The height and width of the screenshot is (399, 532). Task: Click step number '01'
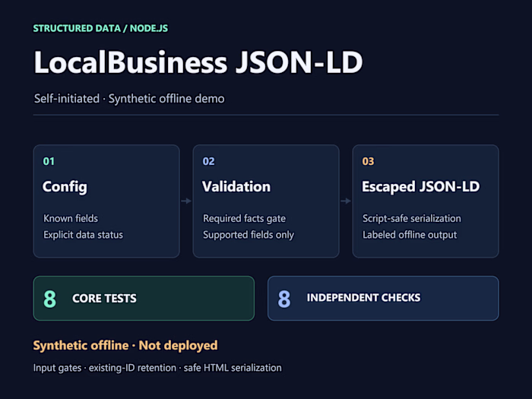(x=49, y=161)
